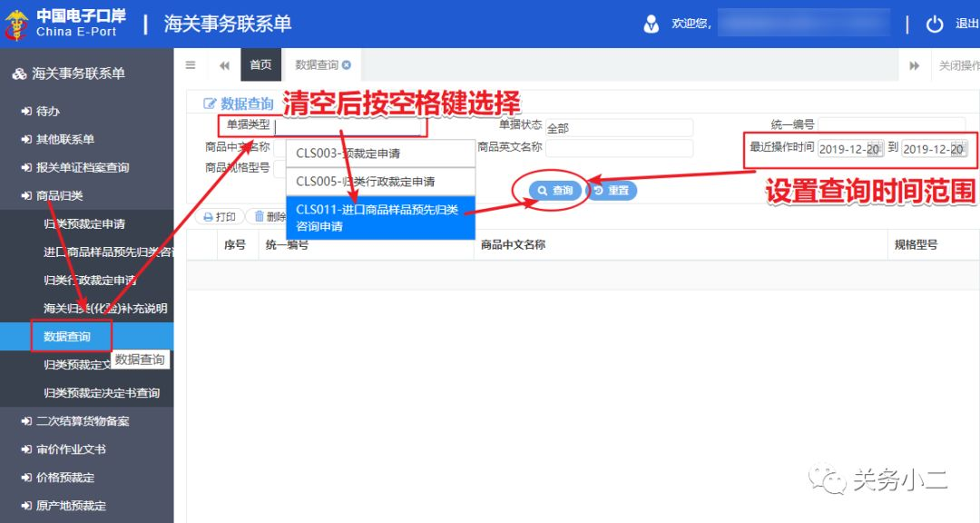Open the 单据状态 dropdown showing 全部
Image resolution: width=980 pixels, height=523 pixels.
pyautogui.click(x=619, y=128)
